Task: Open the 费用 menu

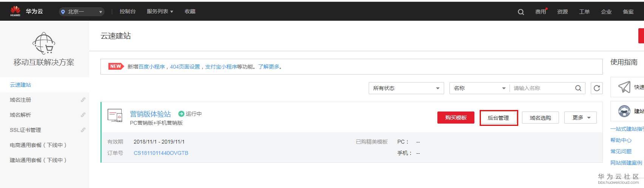Action: point(541,12)
